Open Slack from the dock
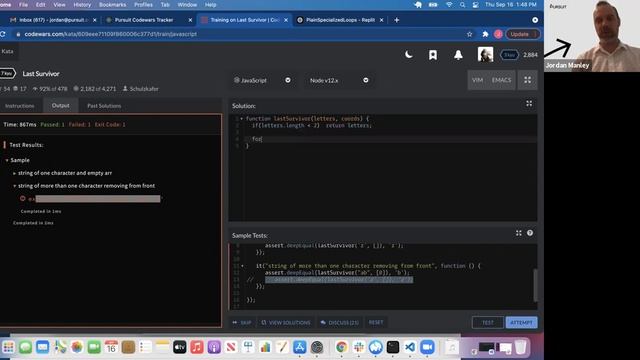Viewport: 640px width, 360px height. tap(359, 347)
